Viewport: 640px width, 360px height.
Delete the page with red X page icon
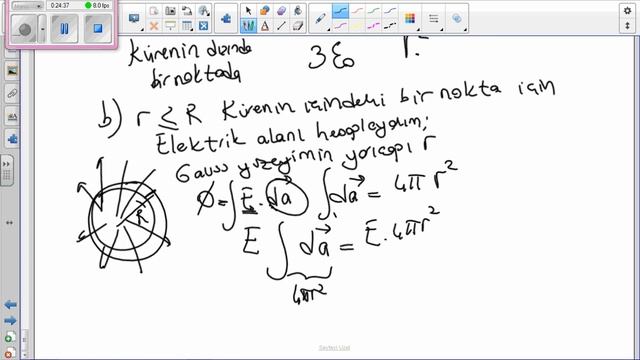tap(10, 353)
